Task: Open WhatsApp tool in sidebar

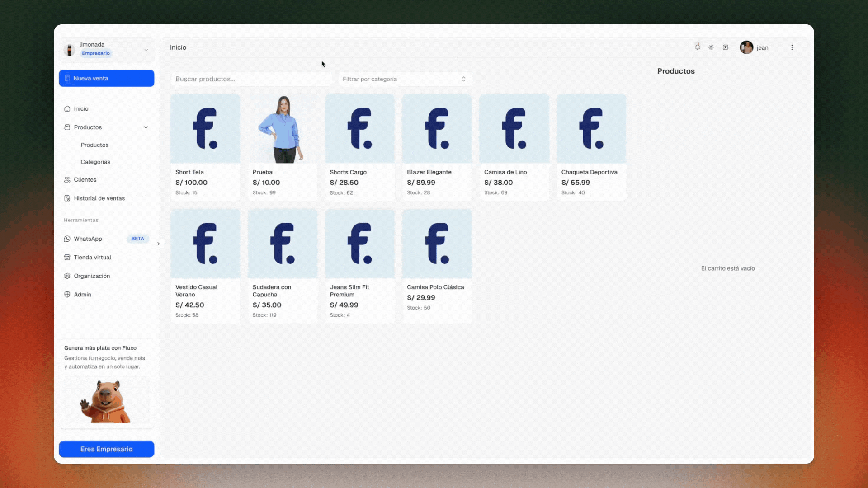Action: click(88, 239)
